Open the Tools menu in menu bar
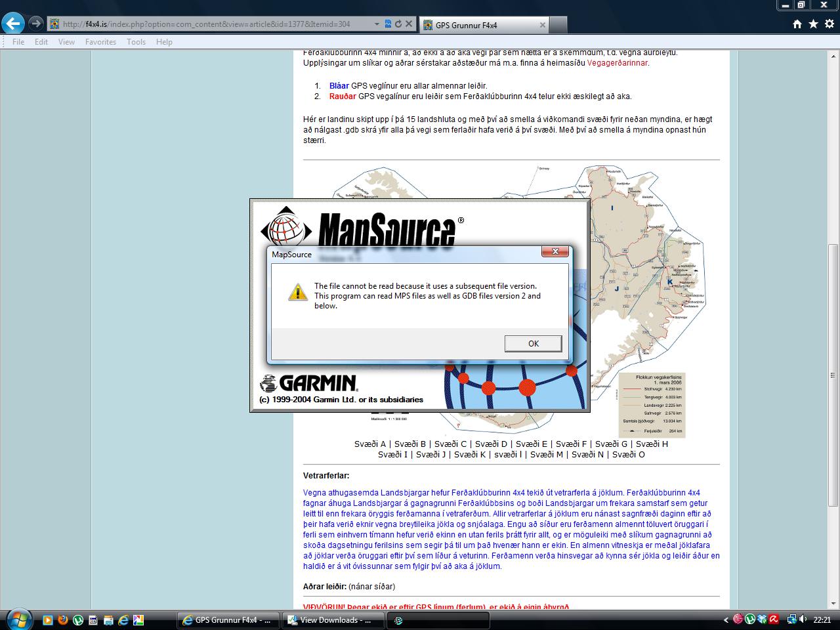 coord(136,42)
